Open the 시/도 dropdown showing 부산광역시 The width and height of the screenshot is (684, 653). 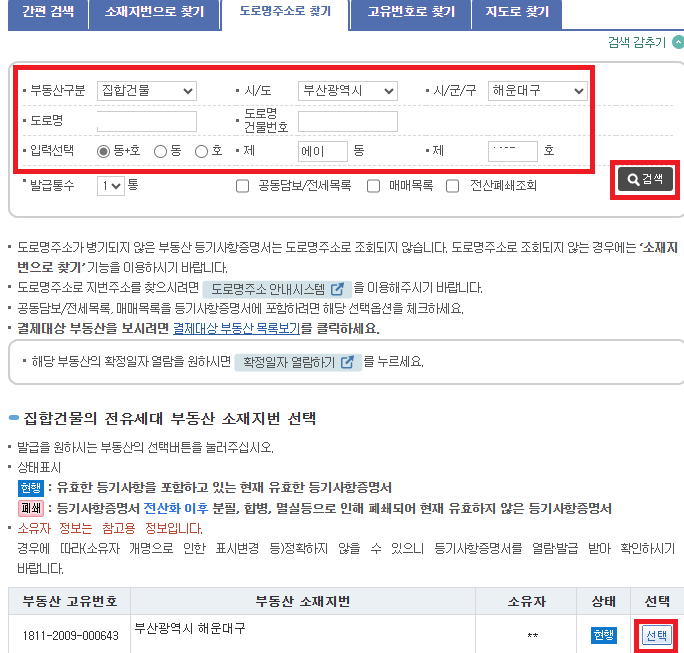click(x=348, y=91)
